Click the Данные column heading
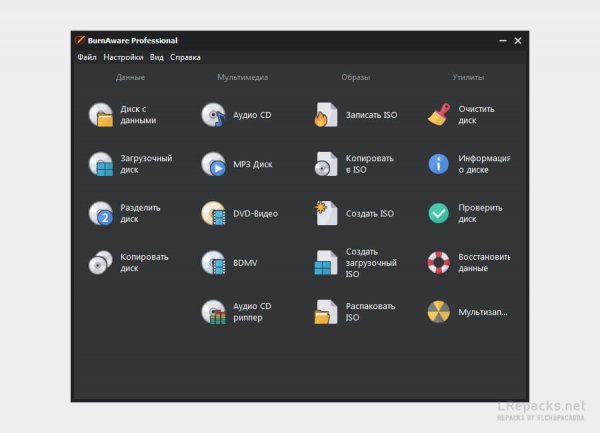600x433 pixels. point(130,77)
